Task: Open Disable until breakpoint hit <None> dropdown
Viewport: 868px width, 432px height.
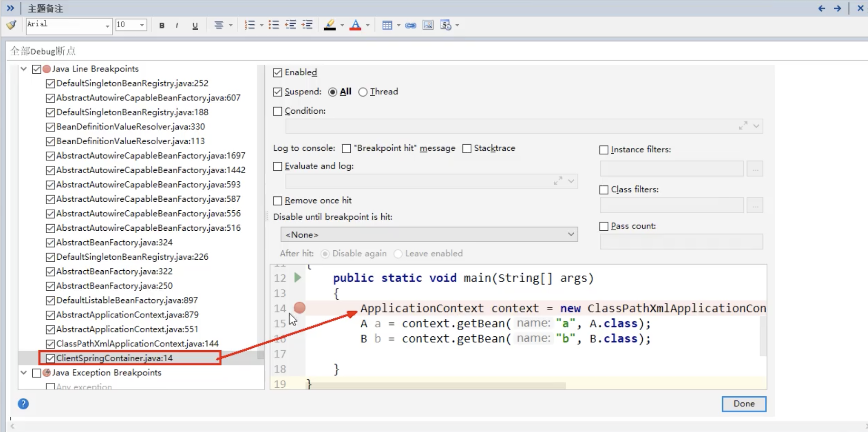Action: [x=429, y=235]
